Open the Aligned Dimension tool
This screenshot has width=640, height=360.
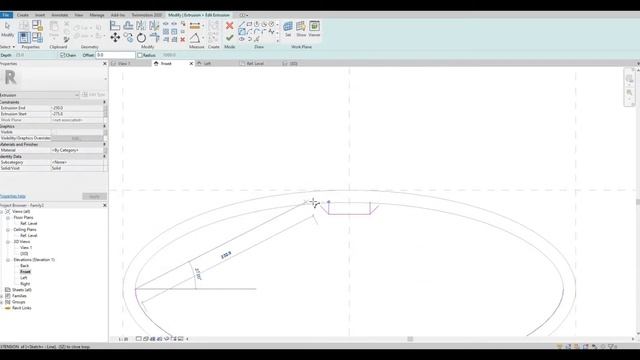click(195, 26)
